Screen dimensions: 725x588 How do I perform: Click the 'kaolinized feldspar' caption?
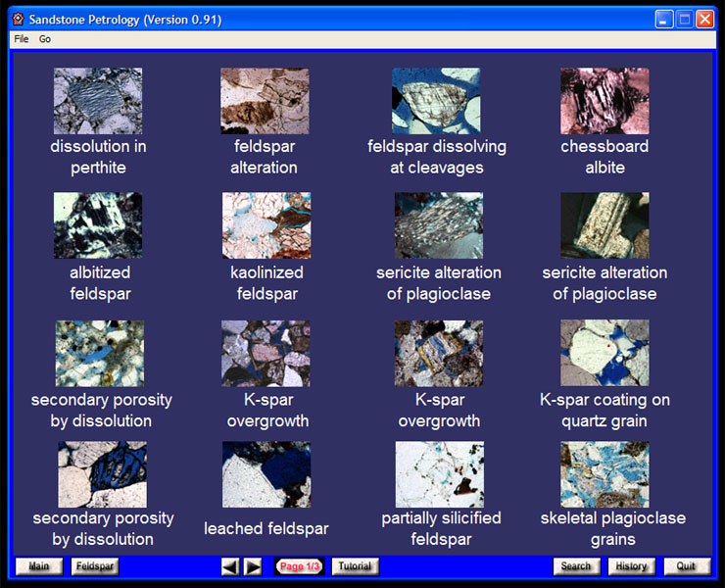point(267,282)
